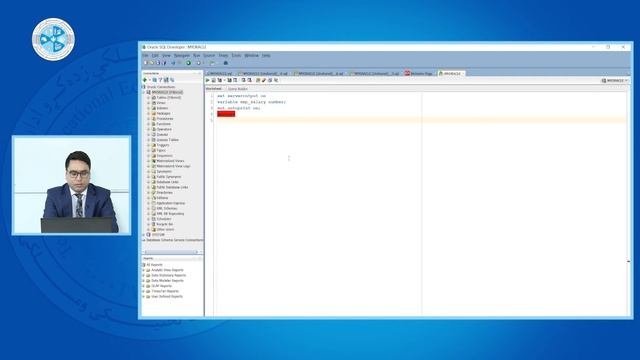640x360 pixels.
Task: Open the Team menu
Action: pos(223,56)
